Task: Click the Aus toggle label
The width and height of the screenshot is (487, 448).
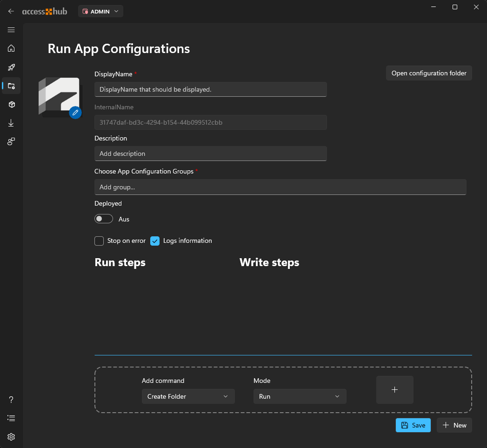Action: 124,219
